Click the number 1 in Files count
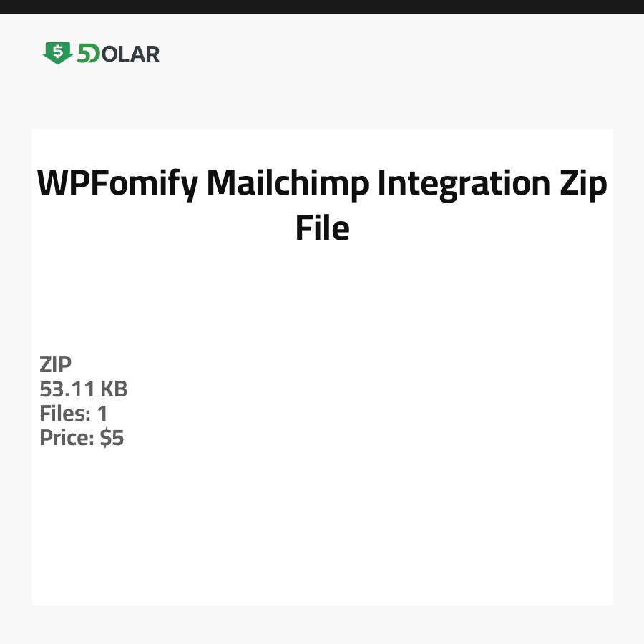Viewport: 644px width, 644px height. point(102,414)
